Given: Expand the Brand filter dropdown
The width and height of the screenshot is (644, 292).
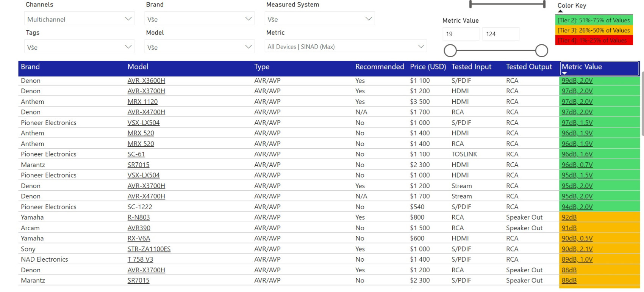Looking at the screenshot, I should 200,19.
